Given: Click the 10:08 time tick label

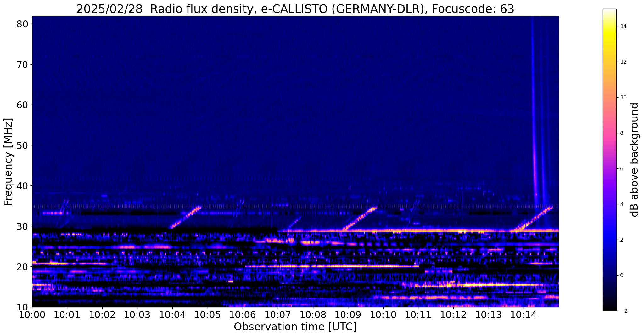Looking at the screenshot, I should click(x=313, y=314).
